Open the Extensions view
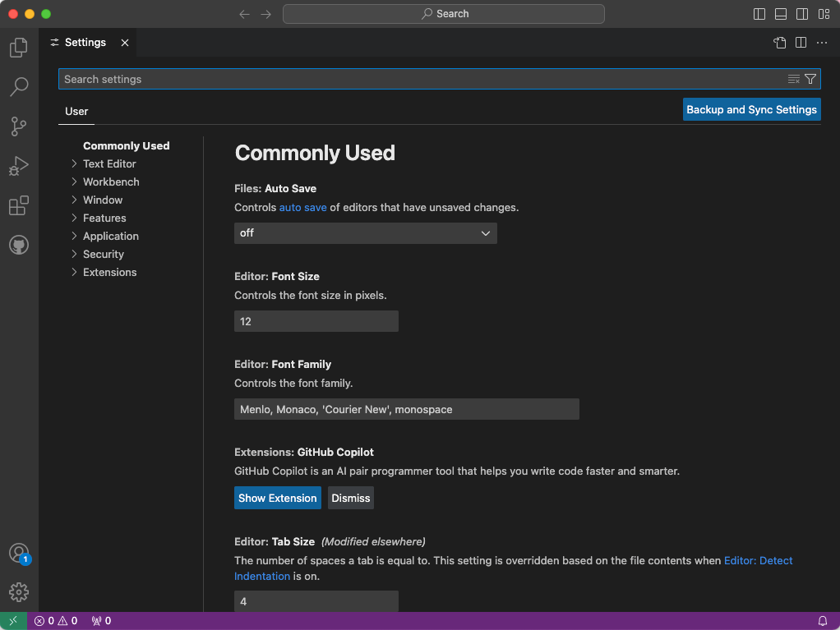Screen dimensions: 840x630 pyautogui.click(x=18, y=205)
